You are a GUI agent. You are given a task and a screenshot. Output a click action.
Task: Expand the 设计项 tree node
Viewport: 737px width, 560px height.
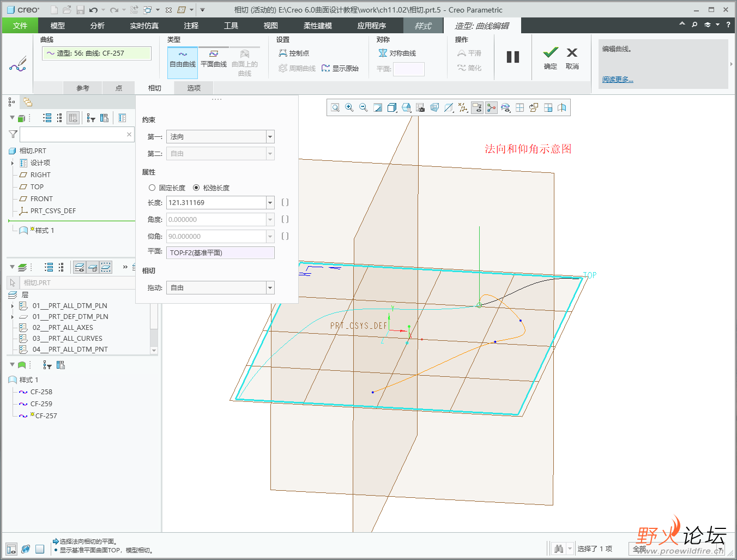click(13, 163)
